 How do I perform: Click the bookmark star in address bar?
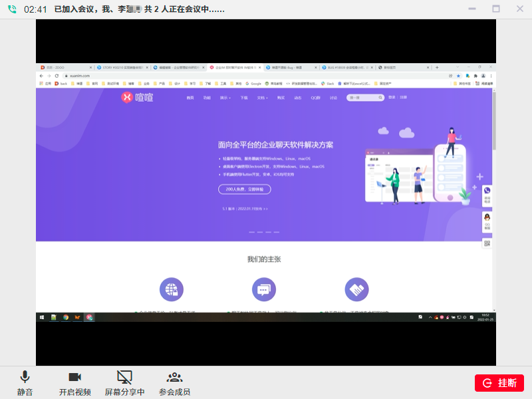(x=458, y=76)
